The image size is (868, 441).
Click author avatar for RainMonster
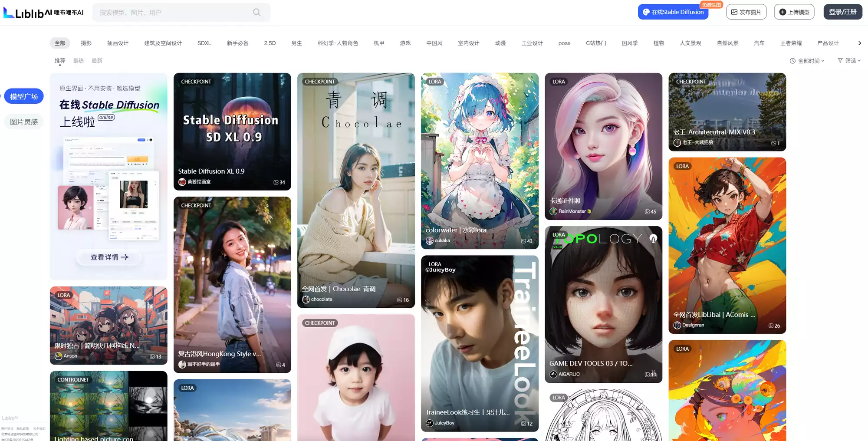pos(553,211)
